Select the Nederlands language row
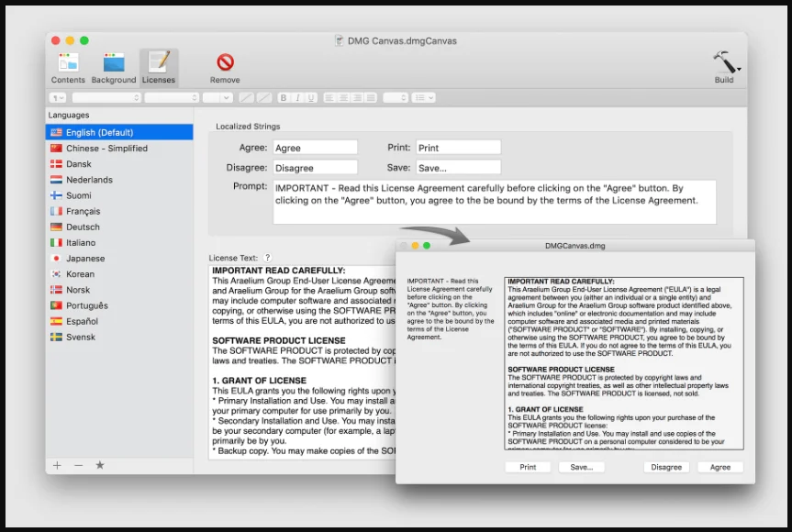792x532 pixels. 119,179
